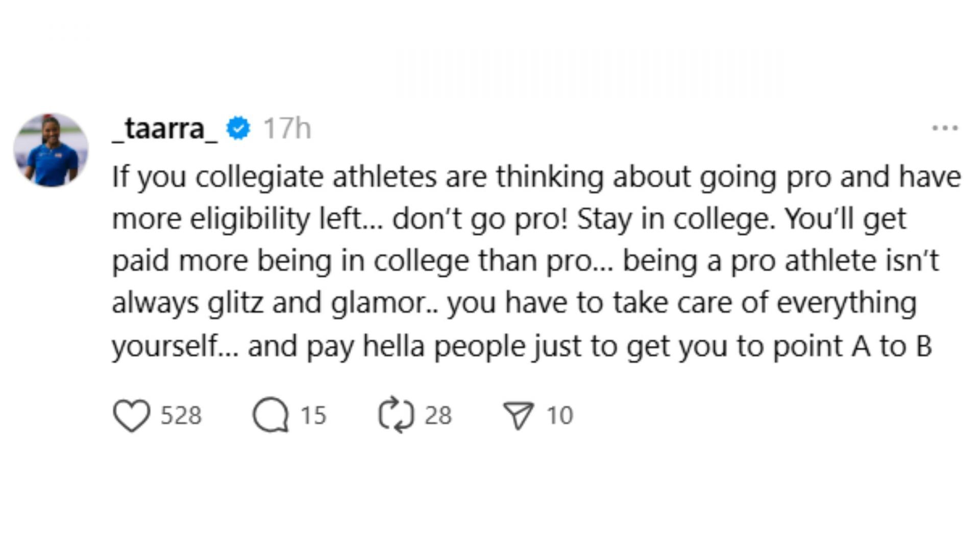Click the phrase "don't go pro!"
The image size is (980, 551).
click(x=480, y=219)
